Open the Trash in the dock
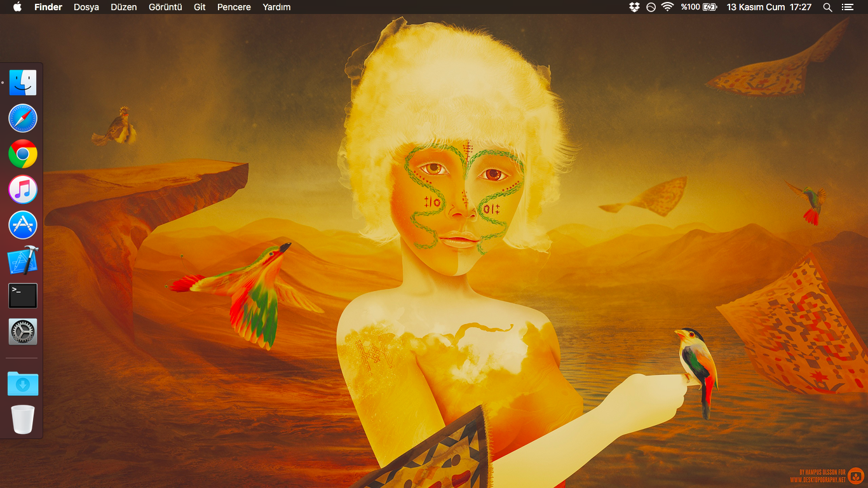 pyautogui.click(x=23, y=419)
